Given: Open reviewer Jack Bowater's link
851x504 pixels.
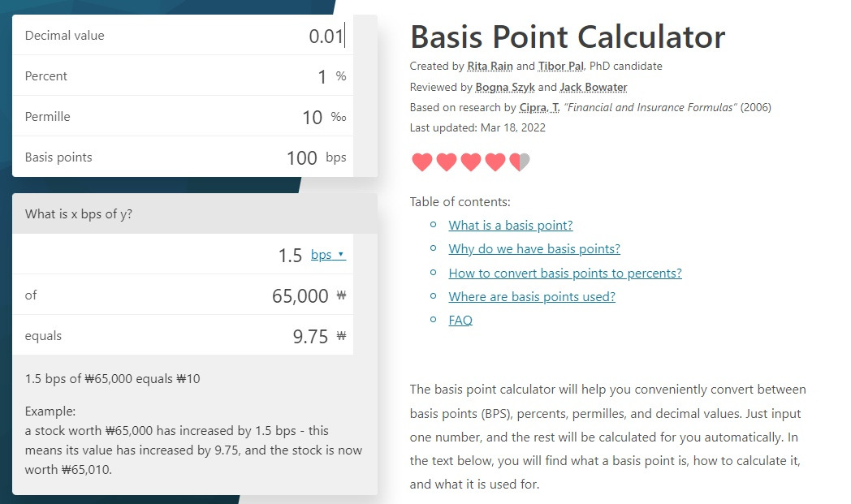Looking at the screenshot, I should (x=593, y=87).
